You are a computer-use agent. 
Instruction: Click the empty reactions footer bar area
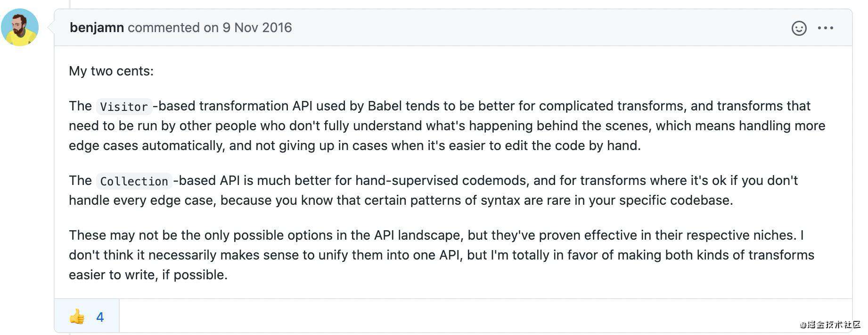[x=485, y=316]
